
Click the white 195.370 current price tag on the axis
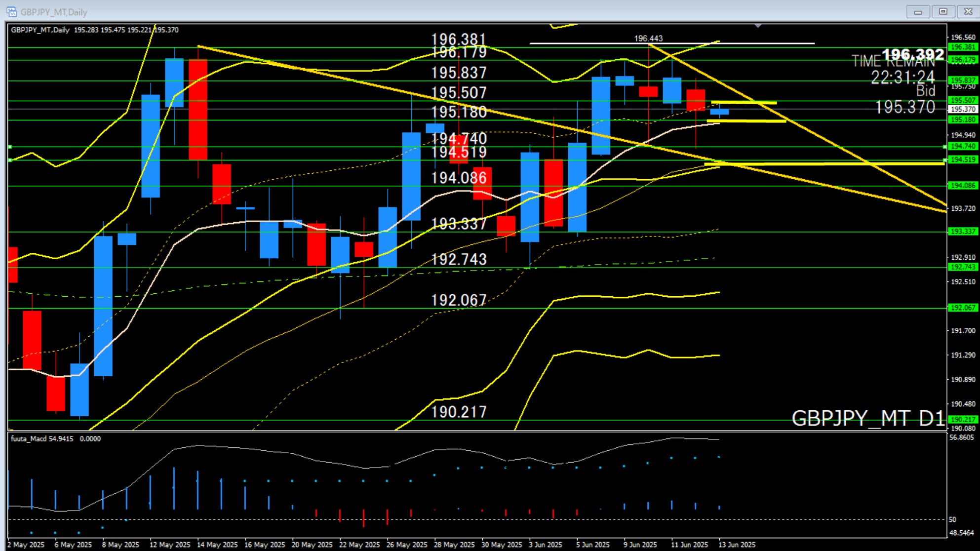click(963, 109)
